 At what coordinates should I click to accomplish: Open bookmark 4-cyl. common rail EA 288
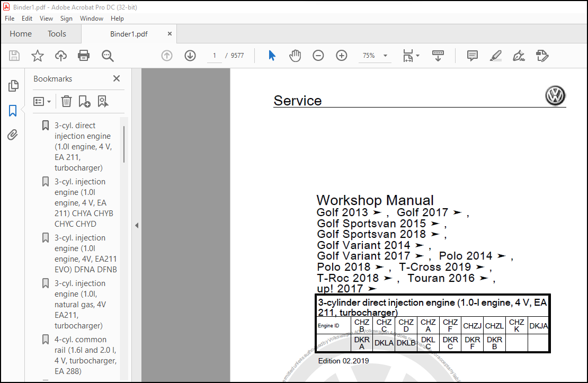coord(85,355)
